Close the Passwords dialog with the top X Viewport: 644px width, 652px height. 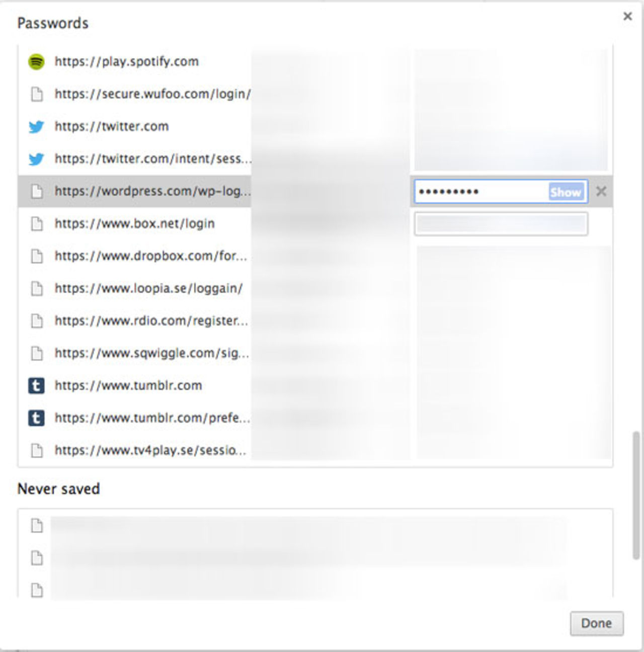[627, 16]
